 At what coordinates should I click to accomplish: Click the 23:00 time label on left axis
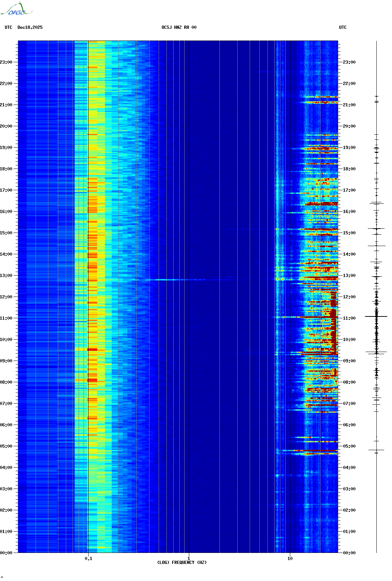6,62
